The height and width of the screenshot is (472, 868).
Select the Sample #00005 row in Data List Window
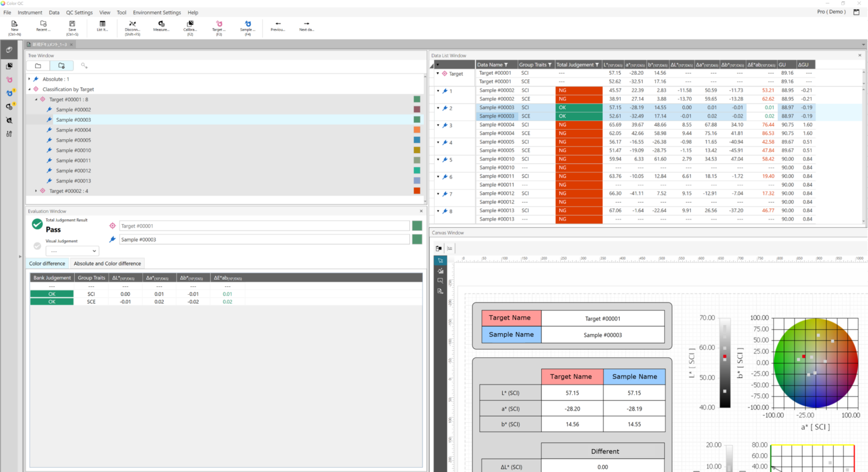(x=495, y=142)
